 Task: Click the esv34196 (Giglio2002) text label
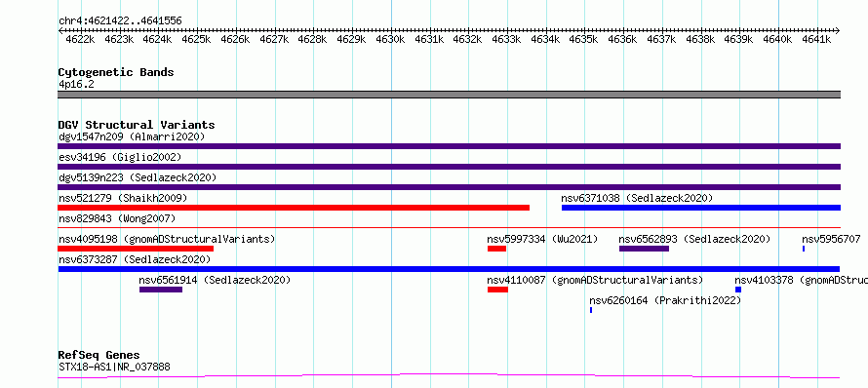tap(120, 157)
